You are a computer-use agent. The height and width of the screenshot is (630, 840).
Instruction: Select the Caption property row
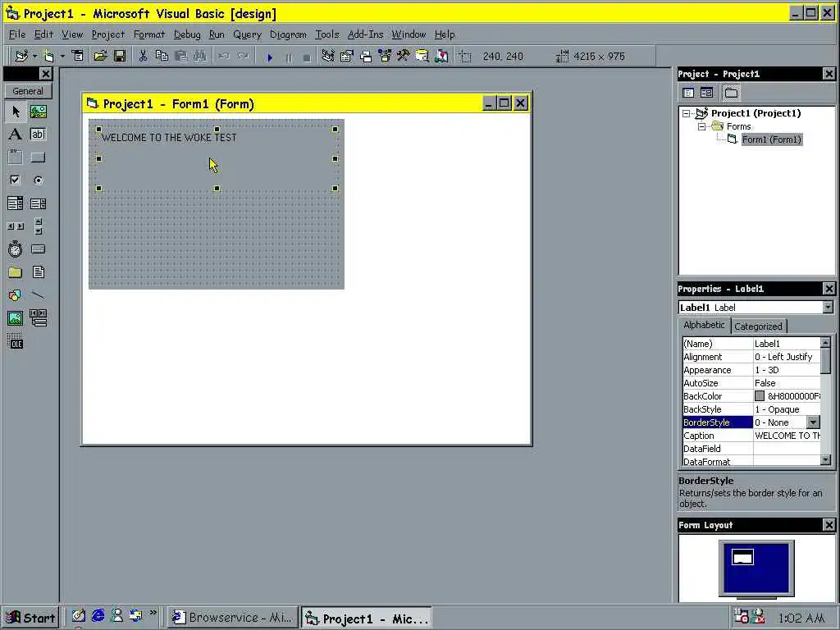[751, 436]
